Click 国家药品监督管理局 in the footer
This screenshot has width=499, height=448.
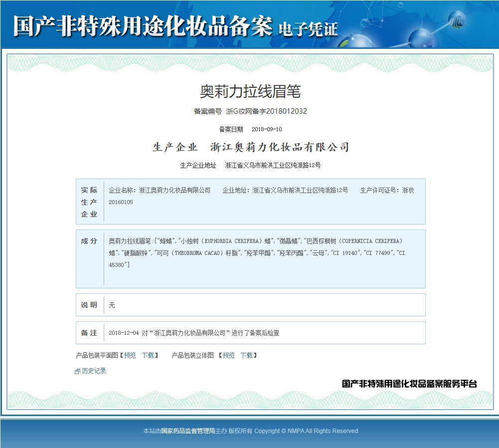click(188, 431)
